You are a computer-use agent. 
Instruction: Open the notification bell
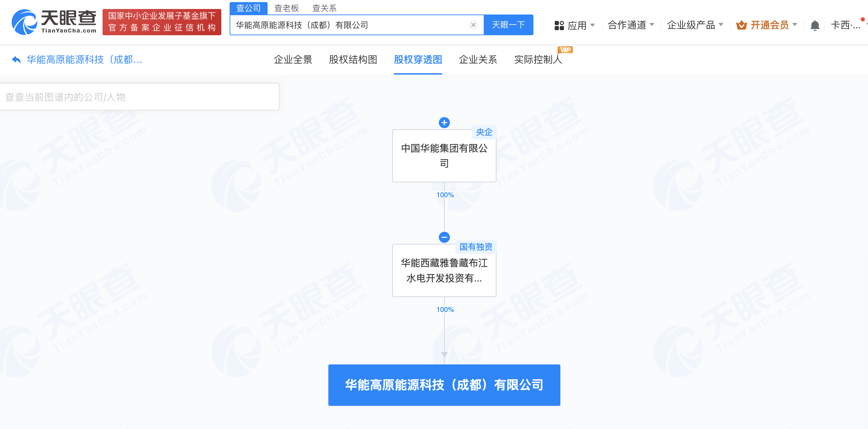tap(815, 25)
